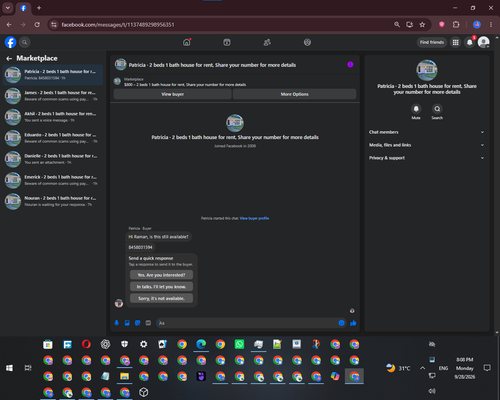Open the clock and date in the taskbar

tap(465, 368)
